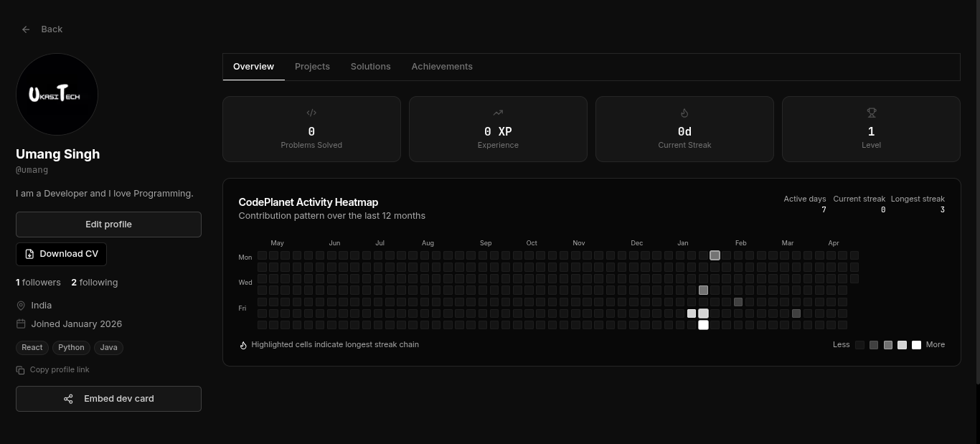
Task: Click the calendar icon beside Joined January 2026
Action: (x=21, y=324)
